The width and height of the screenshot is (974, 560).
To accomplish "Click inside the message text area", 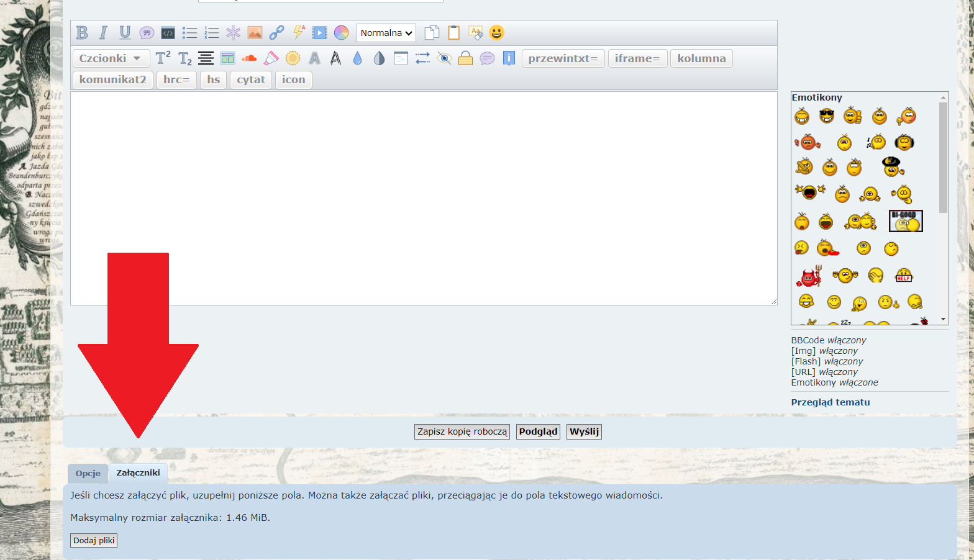I will [x=424, y=199].
